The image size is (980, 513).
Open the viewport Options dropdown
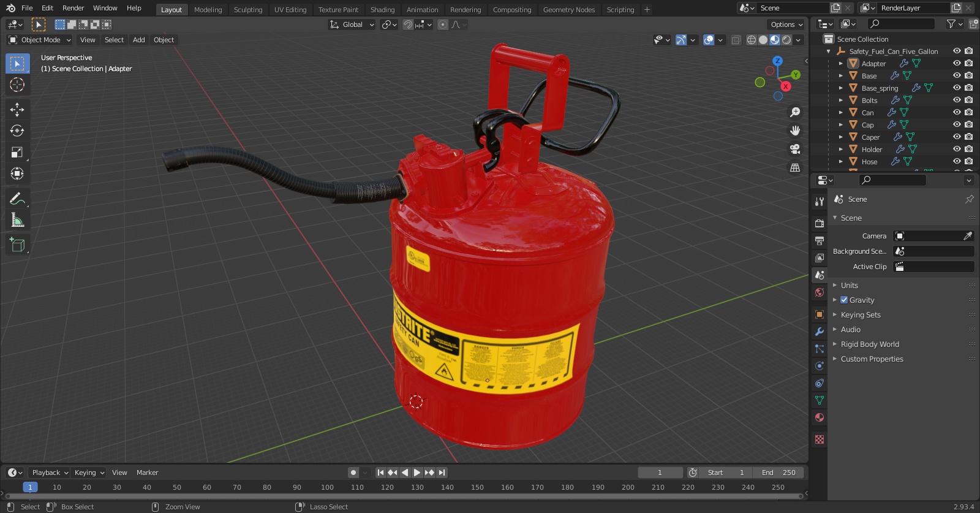click(x=786, y=25)
